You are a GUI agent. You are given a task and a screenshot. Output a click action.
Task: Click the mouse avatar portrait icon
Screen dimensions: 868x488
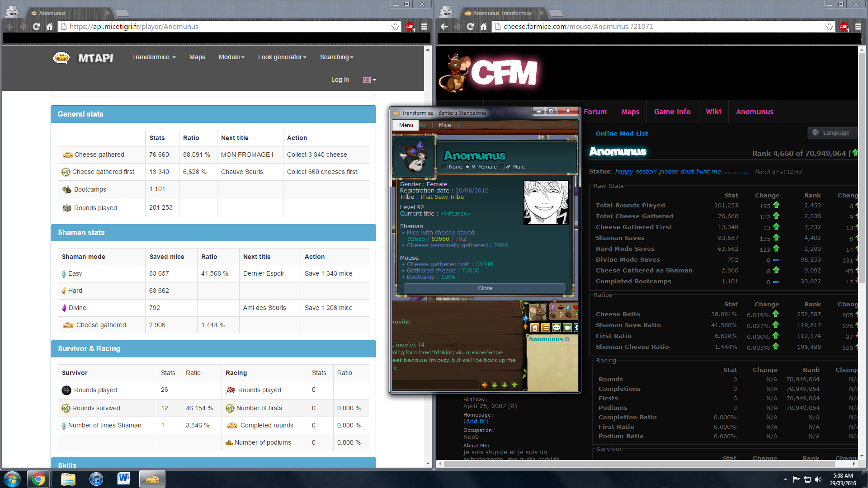click(x=537, y=311)
